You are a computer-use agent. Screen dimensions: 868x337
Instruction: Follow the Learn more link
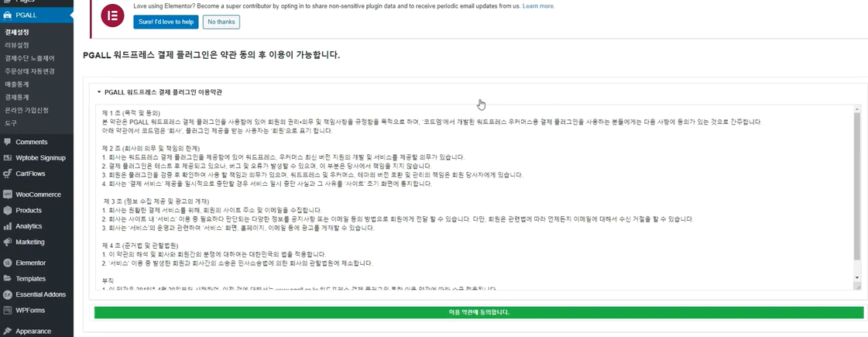[x=539, y=6]
